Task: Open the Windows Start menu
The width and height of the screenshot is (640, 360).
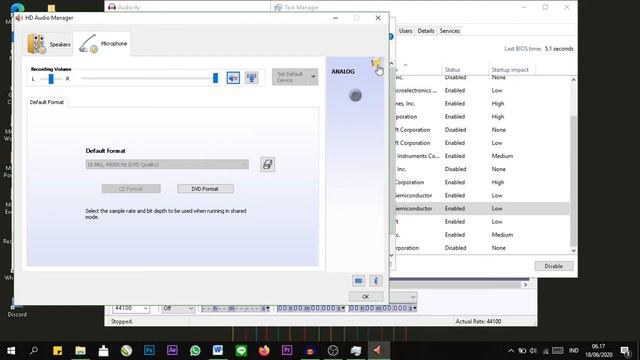Action: click(11, 351)
